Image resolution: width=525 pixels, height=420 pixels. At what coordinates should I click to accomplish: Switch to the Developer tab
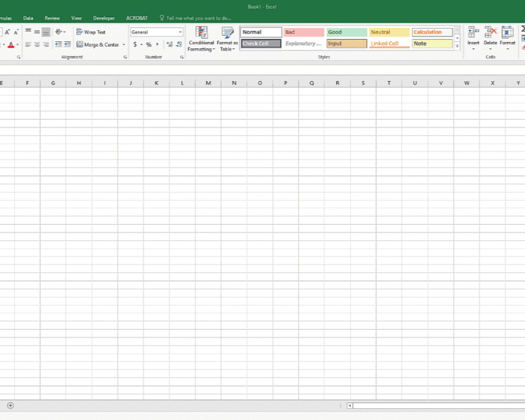pos(104,18)
